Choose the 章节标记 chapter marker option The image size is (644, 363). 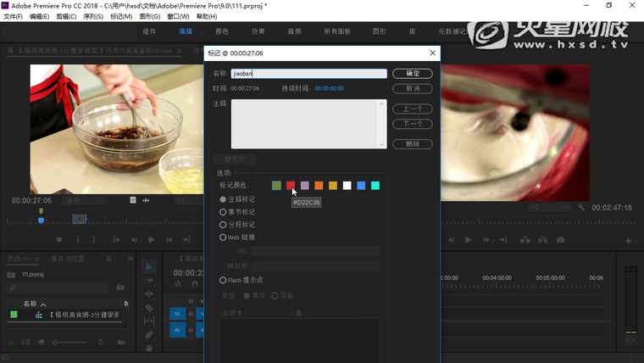point(224,212)
